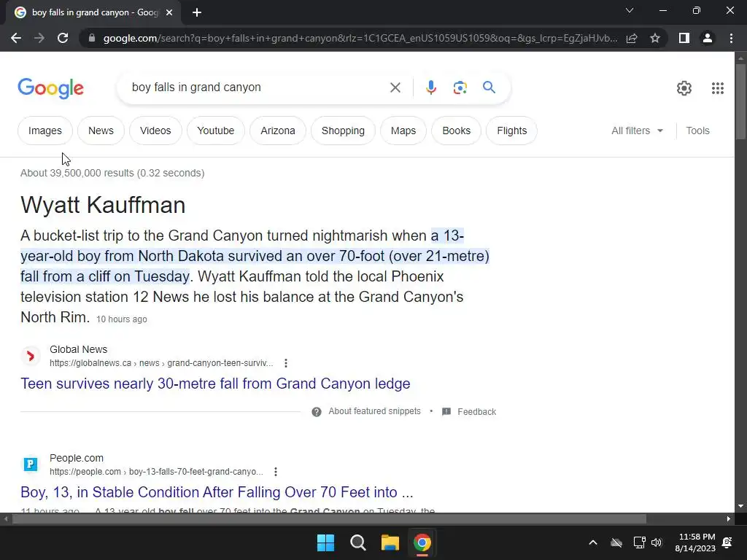Viewport: 747px width, 560px height.
Task: Open the volume control in tray
Action: [x=657, y=542]
